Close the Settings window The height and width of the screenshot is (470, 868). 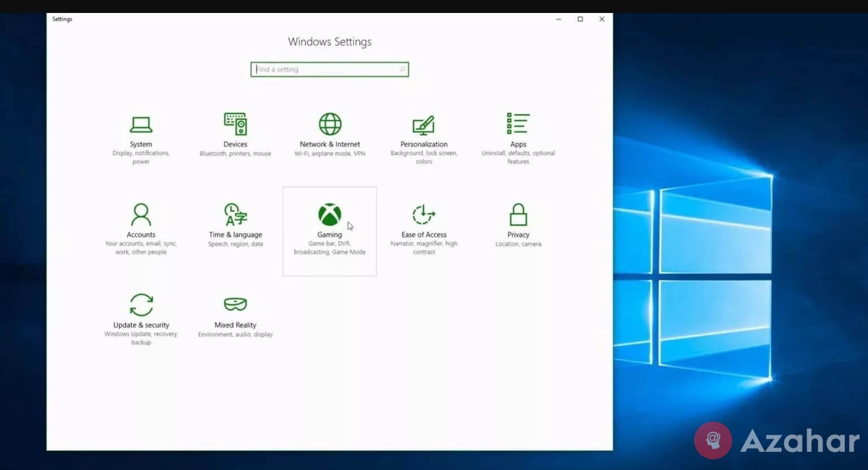click(602, 19)
